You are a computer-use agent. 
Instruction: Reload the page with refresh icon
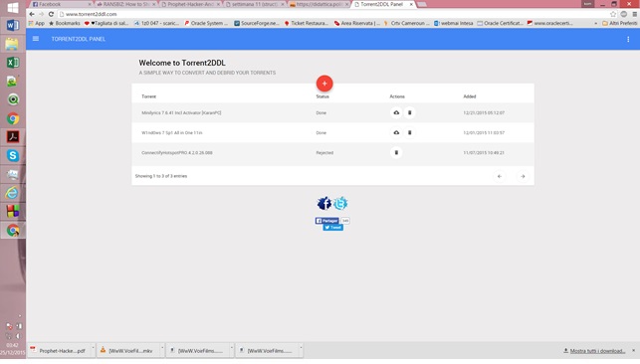point(51,14)
